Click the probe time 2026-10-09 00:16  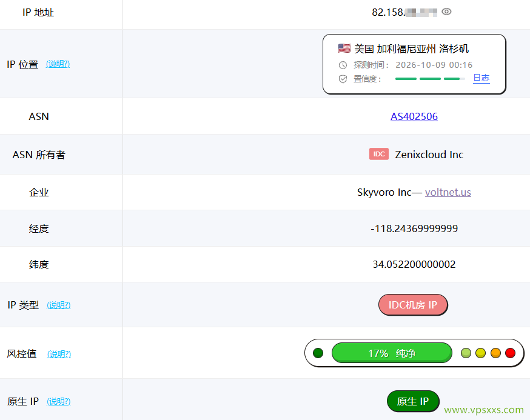click(434, 65)
